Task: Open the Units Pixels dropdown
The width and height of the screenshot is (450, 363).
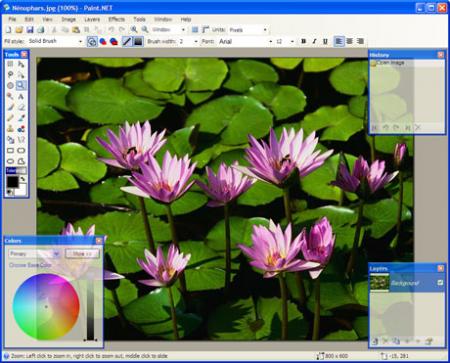Action: tap(265, 30)
